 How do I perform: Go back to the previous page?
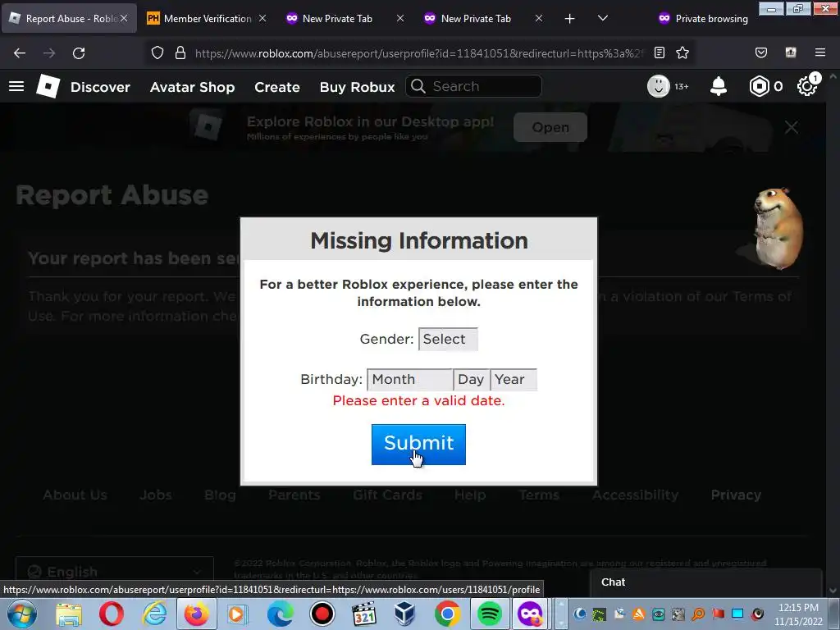click(x=20, y=53)
